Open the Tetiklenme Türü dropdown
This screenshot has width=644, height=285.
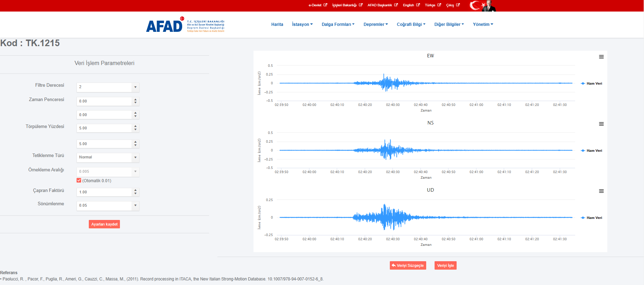108,157
